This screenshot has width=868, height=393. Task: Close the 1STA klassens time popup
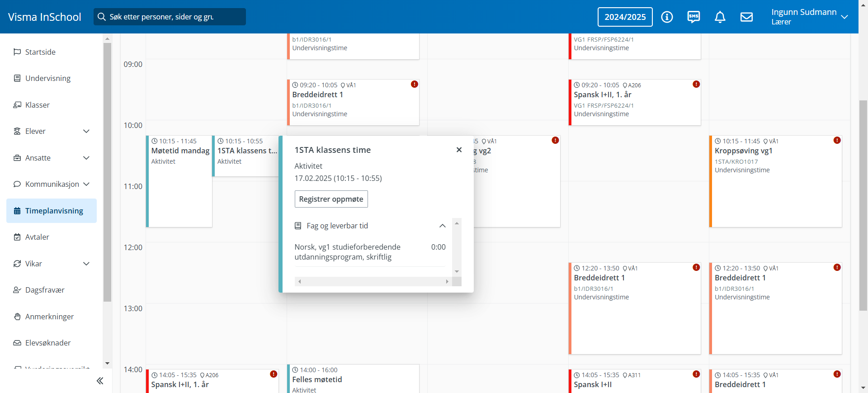459,150
